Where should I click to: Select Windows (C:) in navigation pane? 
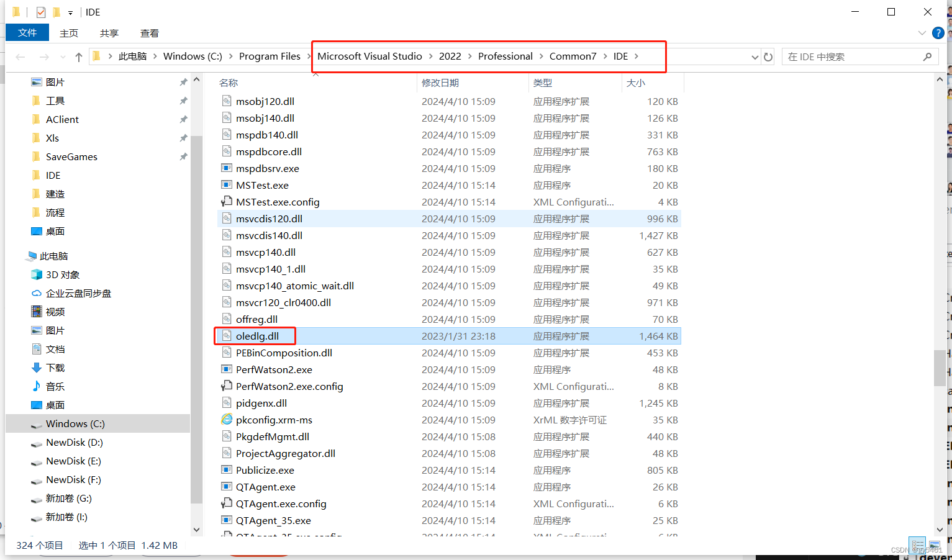(x=75, y=423)
